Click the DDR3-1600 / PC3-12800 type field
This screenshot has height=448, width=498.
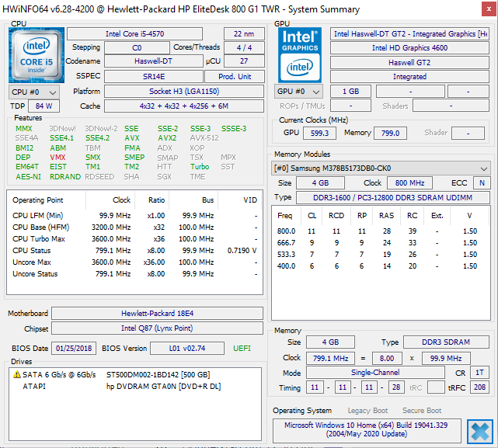pos(393,197)
